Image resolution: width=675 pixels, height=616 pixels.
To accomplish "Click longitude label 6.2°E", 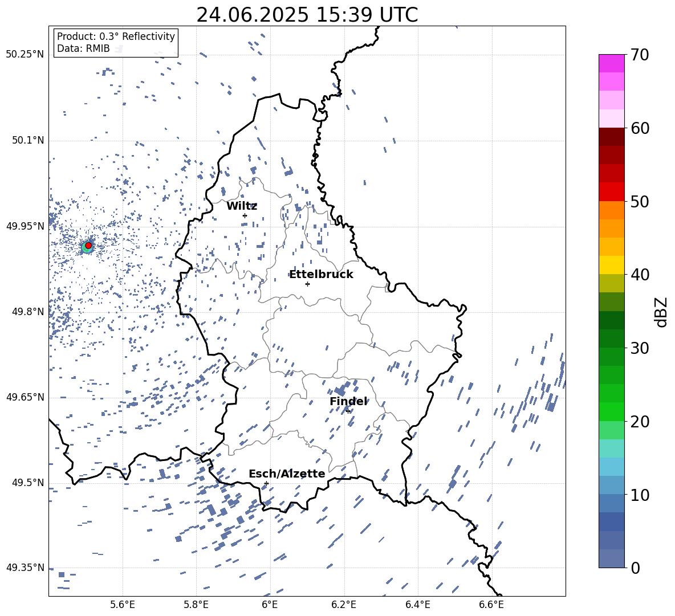I will click(344, 605).
